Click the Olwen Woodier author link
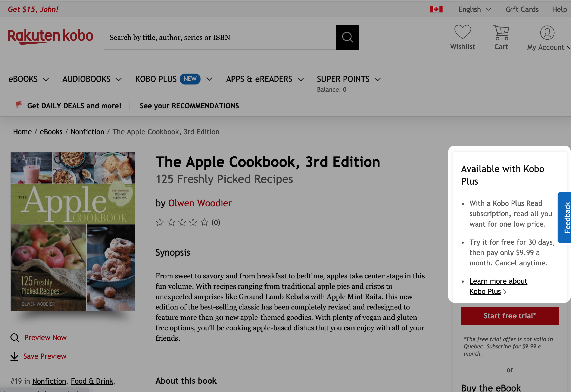This screenshot has width=571, height=392. (x=200, y=203)
